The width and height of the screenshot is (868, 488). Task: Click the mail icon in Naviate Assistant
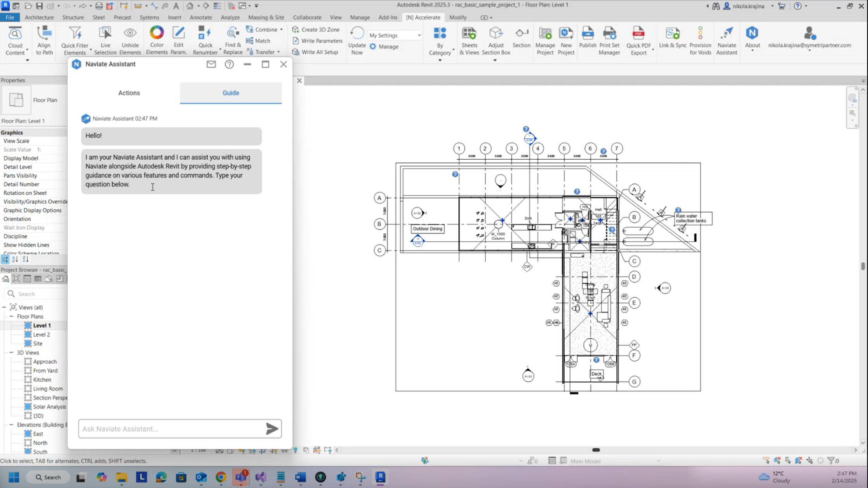coord(211,64)
